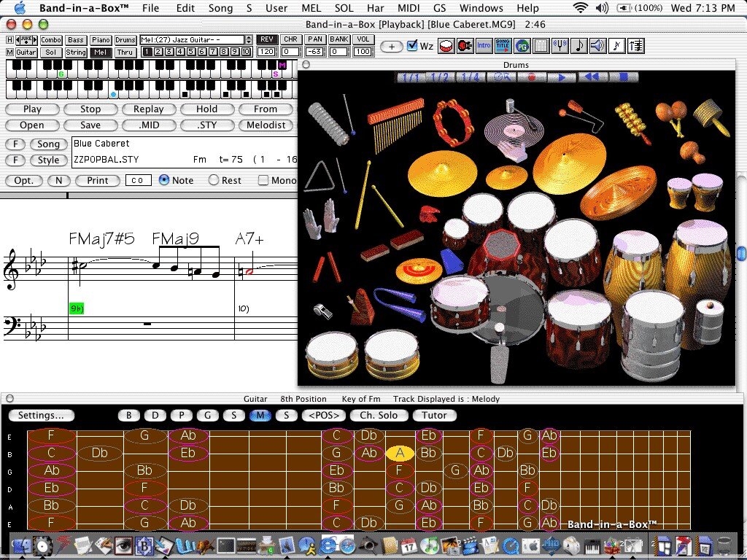Open the PG Music globe icon
This screenshot has height=560, width=747.
[x=522, y=46]
